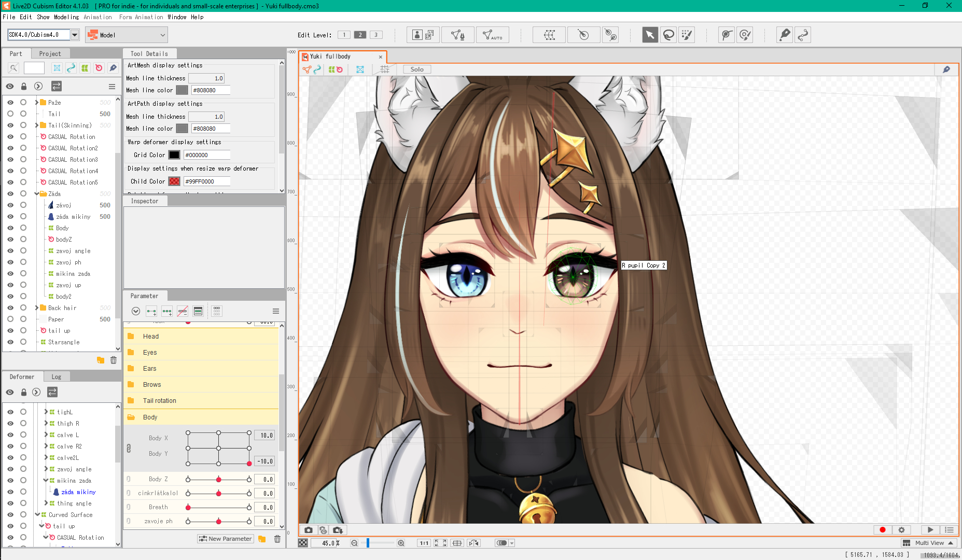The width and height of the screenshot is (962, 560).
Task: Click the Child Color red swatch
Action: point(174,181)
